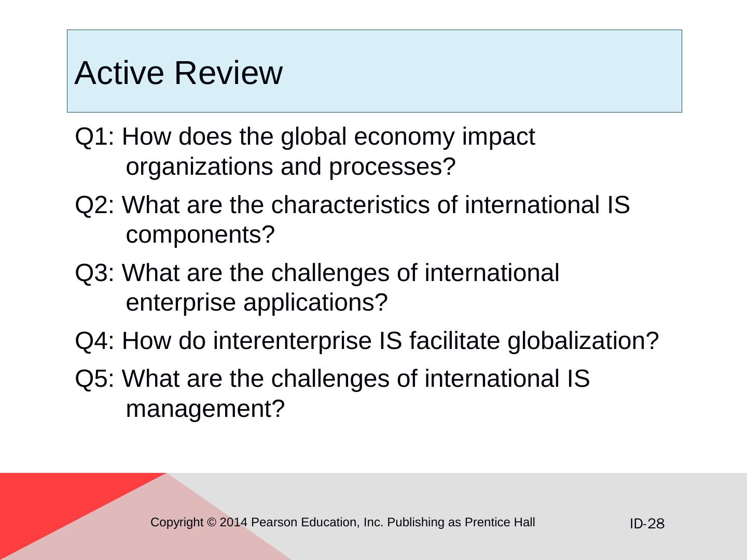
Task: Click the slide number ID-28
Action: (647, 524)
